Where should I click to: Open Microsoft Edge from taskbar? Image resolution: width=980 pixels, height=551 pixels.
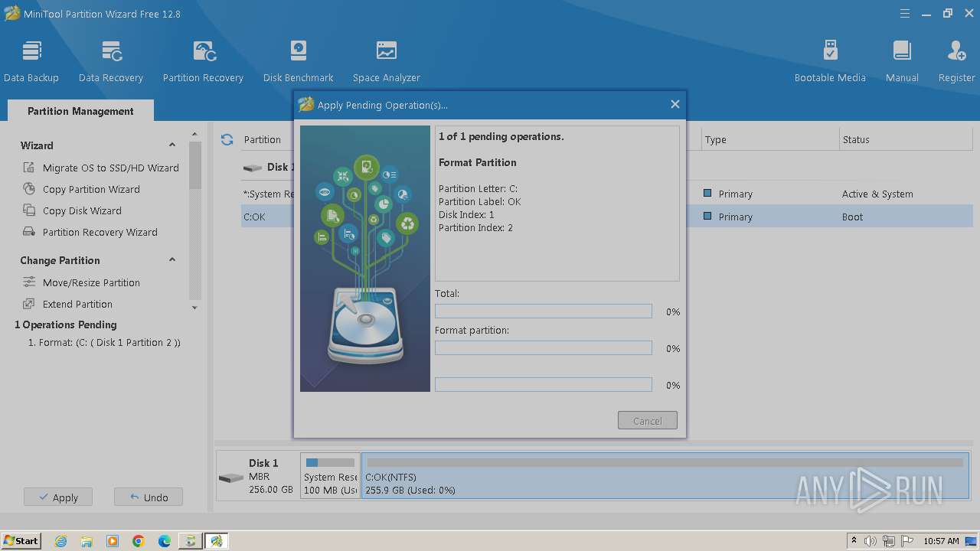pos(164,541)
